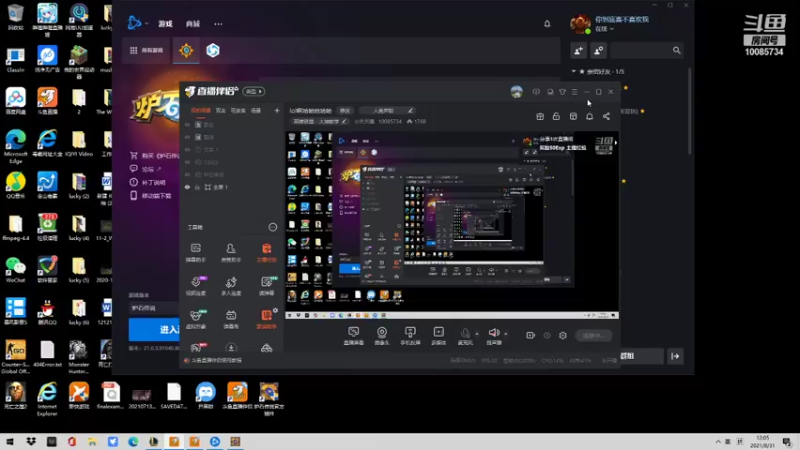This screenshot has height=450, width=800.
Task: Click the streamer avatar in Douyu companion
Action: click(516, 92)
